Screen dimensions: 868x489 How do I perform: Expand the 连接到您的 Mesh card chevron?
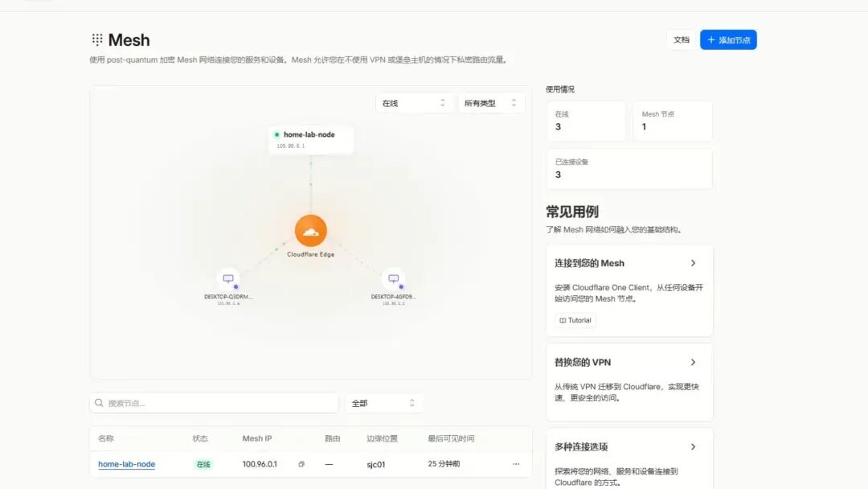[693, 263]
